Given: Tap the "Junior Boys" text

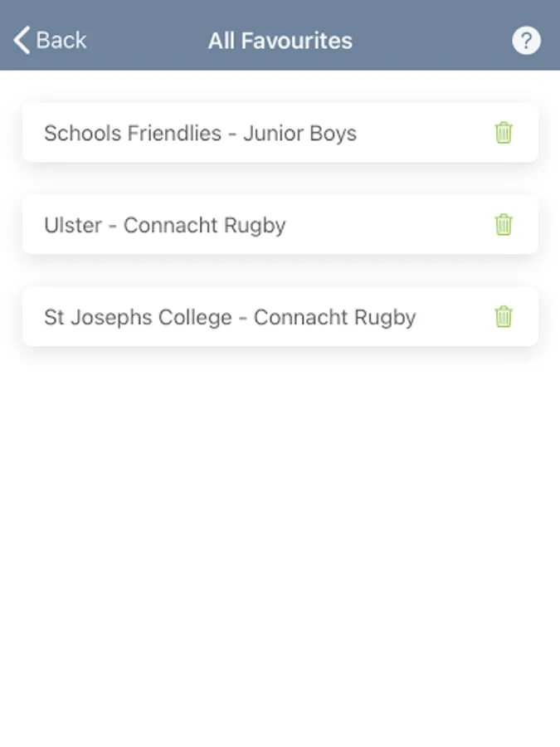Looking at the screenshot, I should [299, 134].
